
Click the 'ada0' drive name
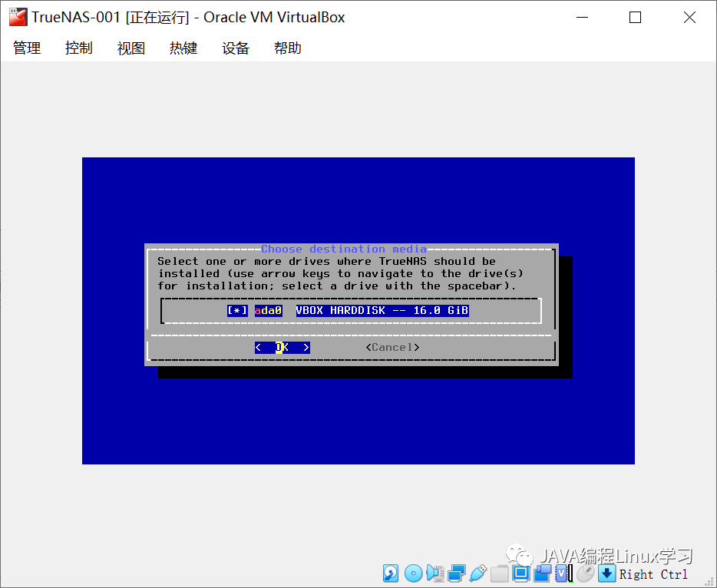tap(269, 310)
